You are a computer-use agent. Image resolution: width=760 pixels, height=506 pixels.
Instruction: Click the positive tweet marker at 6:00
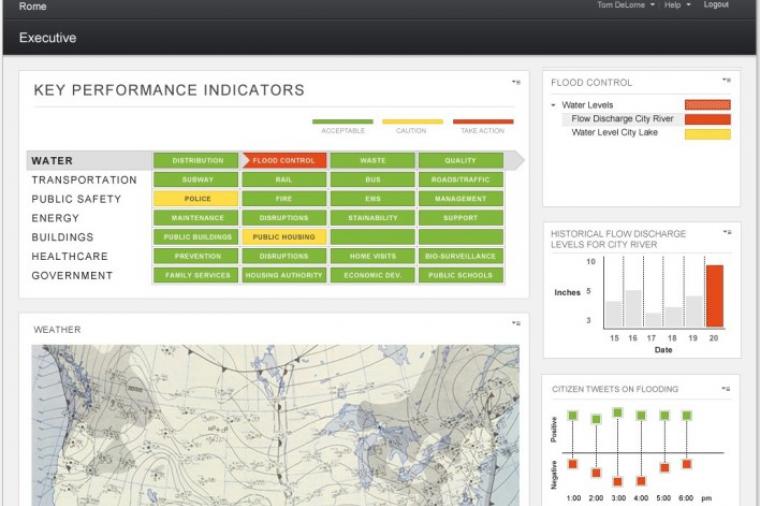click(687, 415)
